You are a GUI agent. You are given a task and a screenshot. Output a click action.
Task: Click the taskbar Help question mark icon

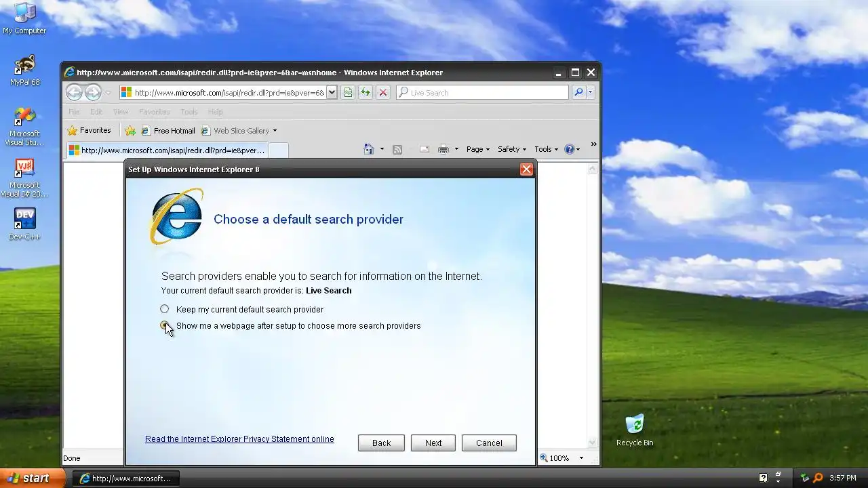(x=763, y=479)
